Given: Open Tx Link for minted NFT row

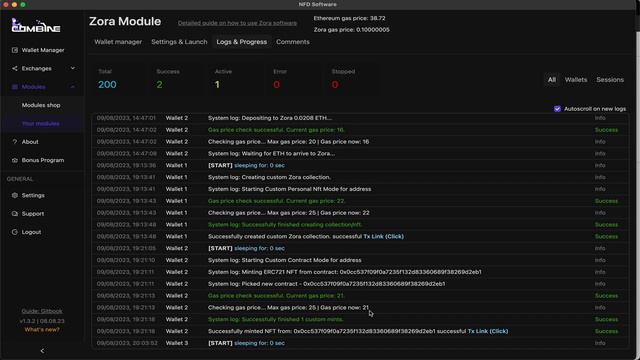Looking at the screenshot, I should [x=488, y=331].
